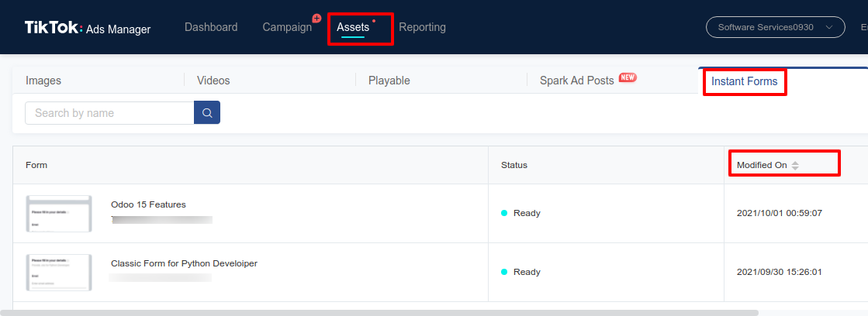The height and width of the screenshot is (316, 868).
Task: Select the Instant Forms tab
Action: point(744,81)
